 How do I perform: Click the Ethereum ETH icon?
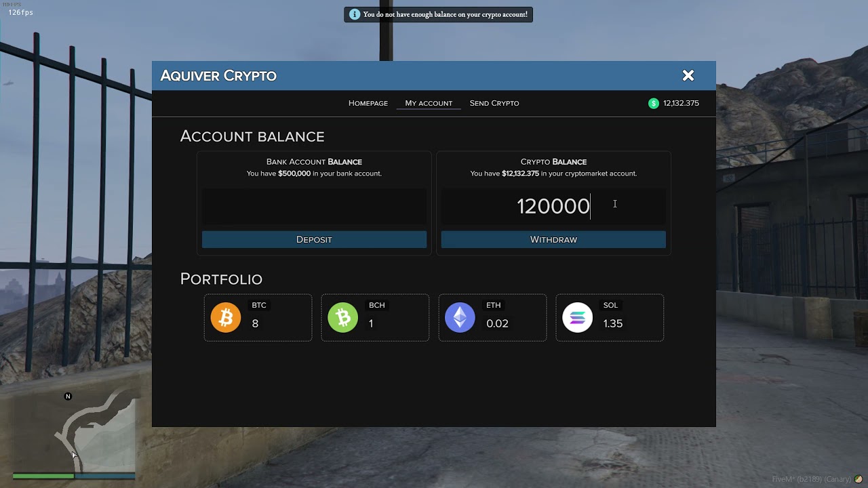tap(460, 317)
